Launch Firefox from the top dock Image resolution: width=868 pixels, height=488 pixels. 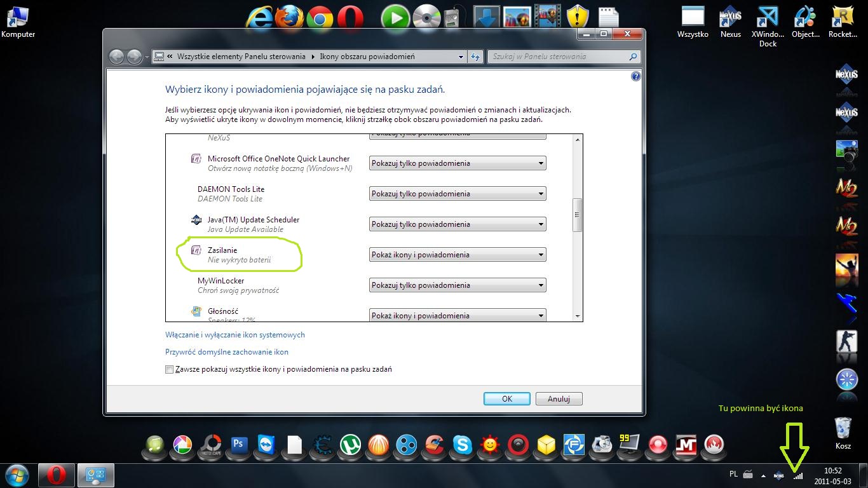coord(289,17)
